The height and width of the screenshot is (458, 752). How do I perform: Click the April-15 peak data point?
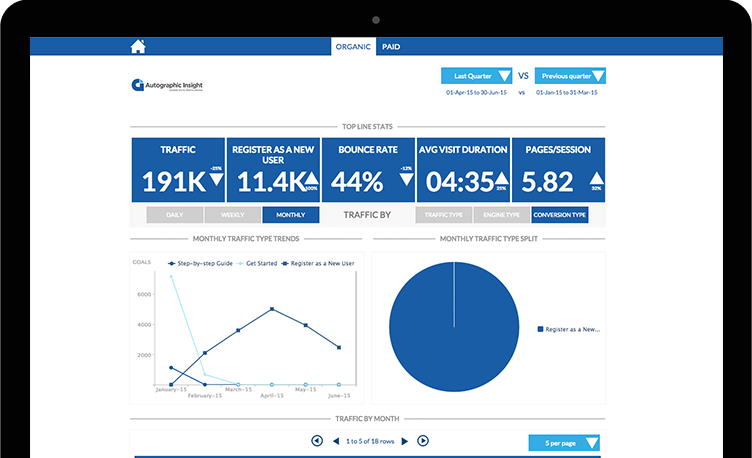pos(271,309)
